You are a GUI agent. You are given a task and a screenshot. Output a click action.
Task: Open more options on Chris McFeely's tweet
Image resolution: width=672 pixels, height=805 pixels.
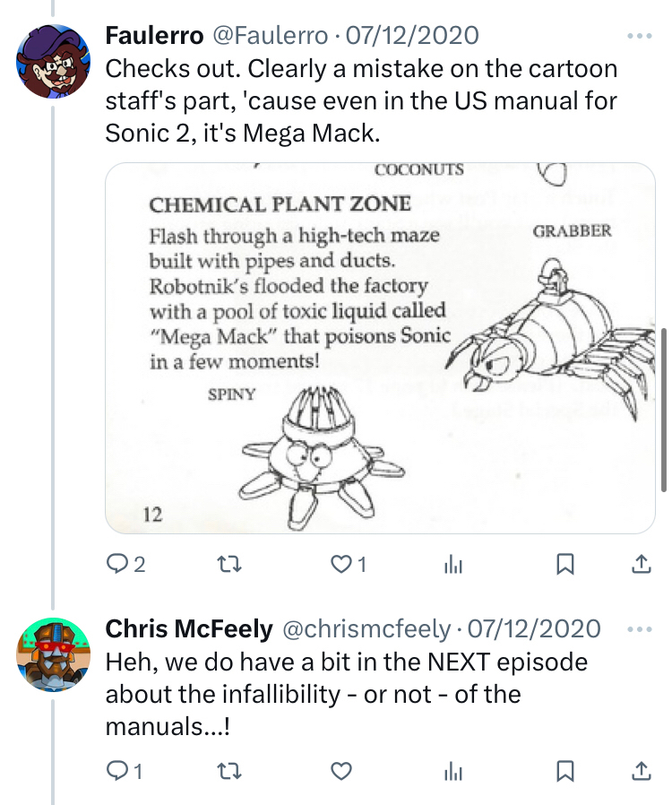[x=640, y=629]
